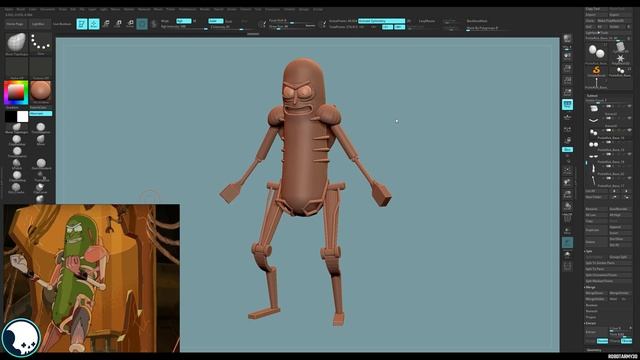
Task: Collapse the Subtool palette header
Action: [x=592, y=96]
